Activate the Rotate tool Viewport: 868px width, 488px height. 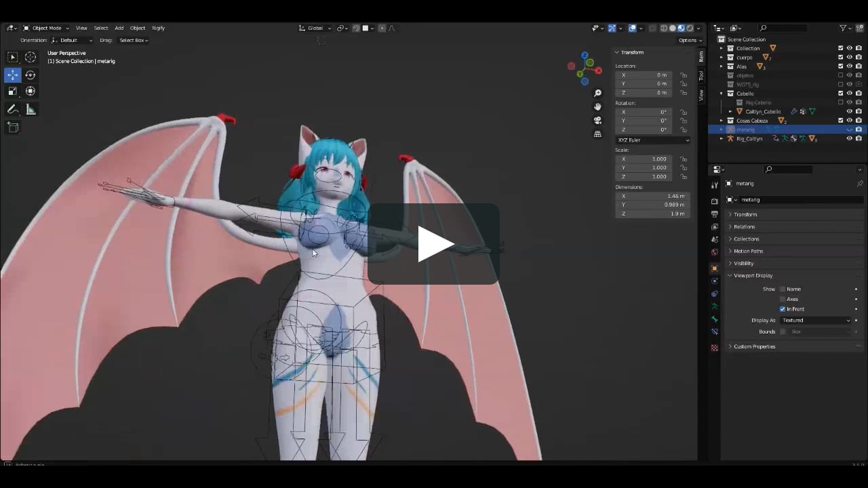point(31,75)
